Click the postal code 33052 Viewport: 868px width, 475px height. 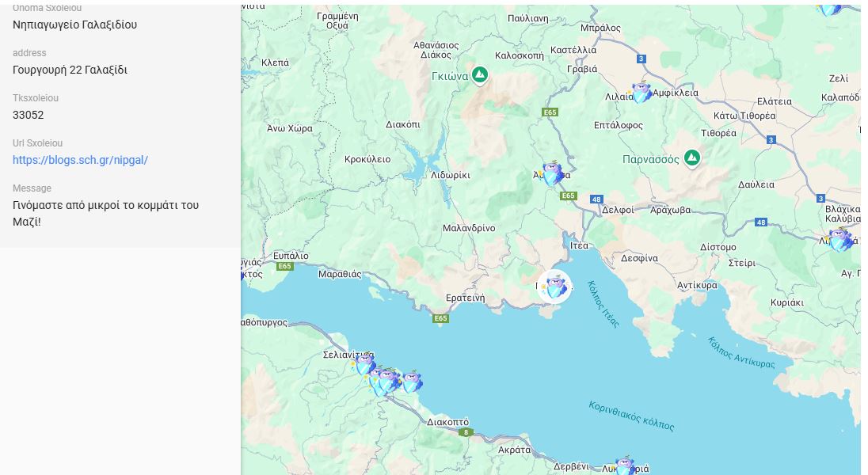[29, 115]
